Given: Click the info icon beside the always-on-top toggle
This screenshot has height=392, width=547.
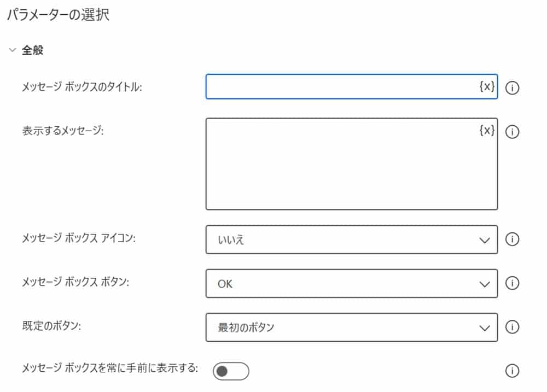Looking at the screenshot, I should (512, 371).
